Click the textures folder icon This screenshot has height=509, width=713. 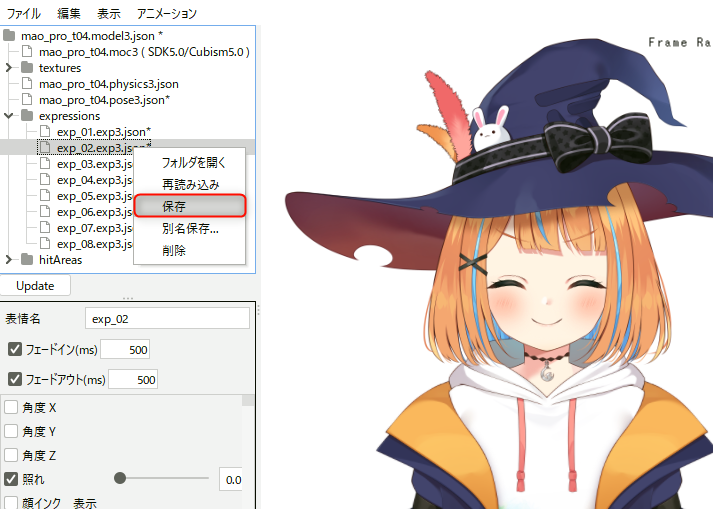click(28, 68)
